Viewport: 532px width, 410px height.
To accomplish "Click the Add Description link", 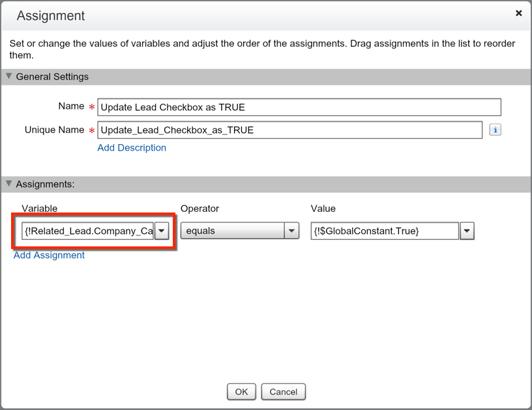I will 132,148.
